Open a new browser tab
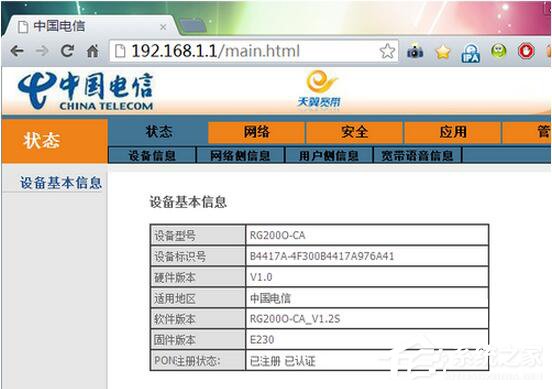Image resolution: width=552 pixels, height=389 pixels. 193,26
